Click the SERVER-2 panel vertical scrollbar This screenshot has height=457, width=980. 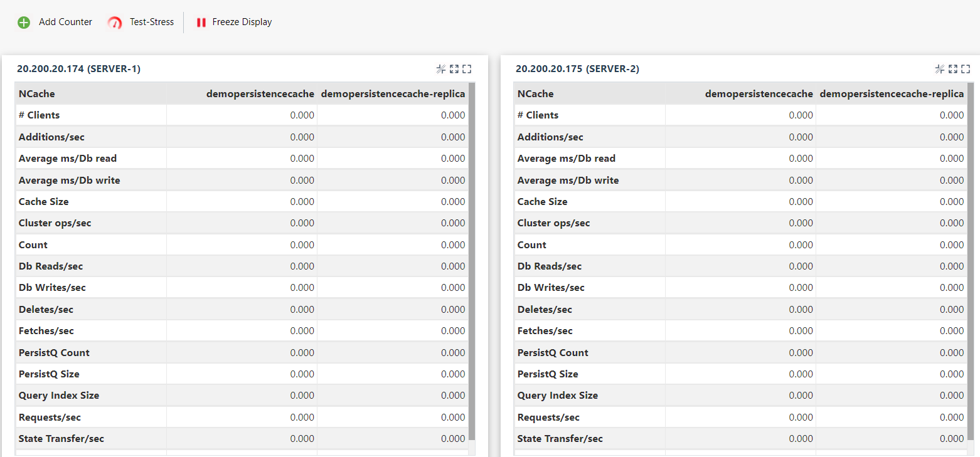971,261
